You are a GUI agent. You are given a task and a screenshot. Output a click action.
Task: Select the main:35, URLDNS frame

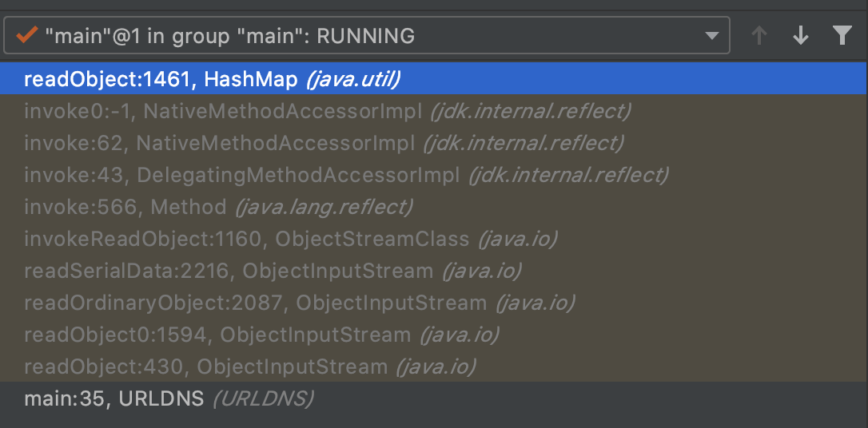[x=113, y=398]
